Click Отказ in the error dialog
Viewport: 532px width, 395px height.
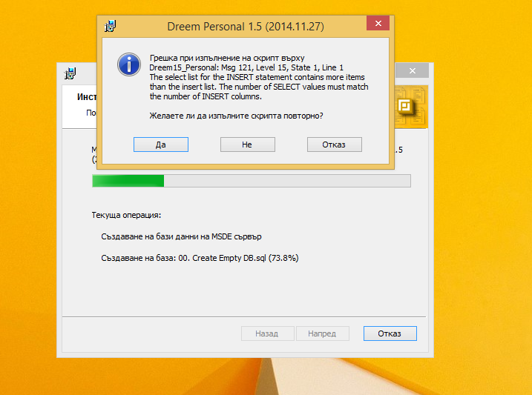335,145
